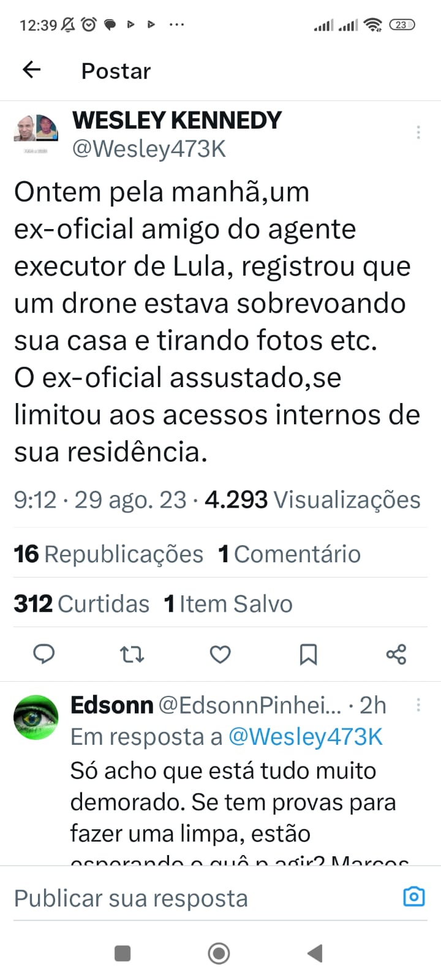Open the reply comment bubble icon

(x=43, y=654)
